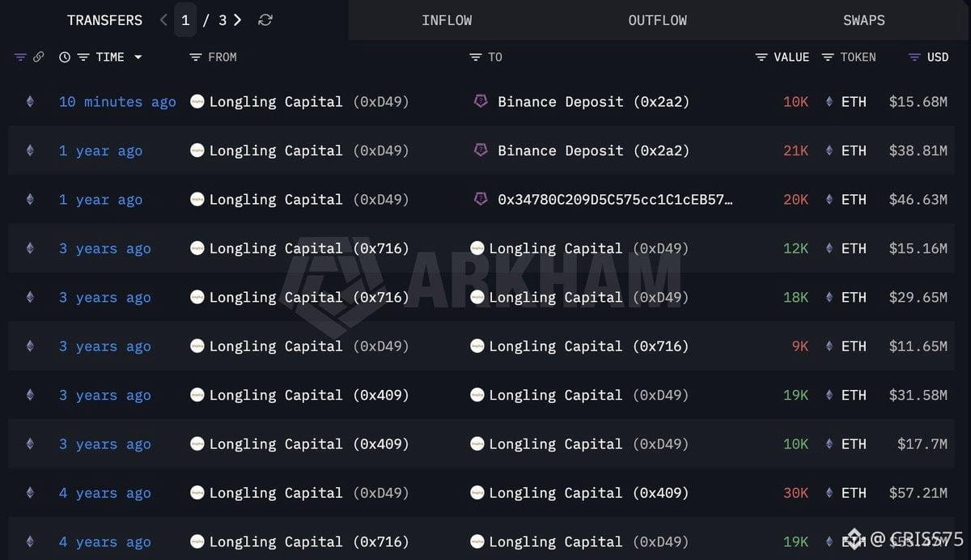Click Ethereum chain icon on 10 minutes ago row
This screenshot has width=971, height=560.
point(30,102)
